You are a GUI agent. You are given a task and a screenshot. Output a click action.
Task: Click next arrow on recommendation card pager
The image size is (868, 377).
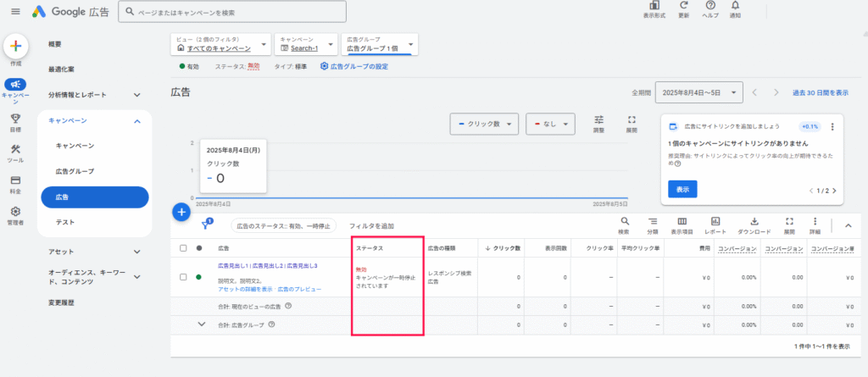pyautogui.click(x=834, y=191)
